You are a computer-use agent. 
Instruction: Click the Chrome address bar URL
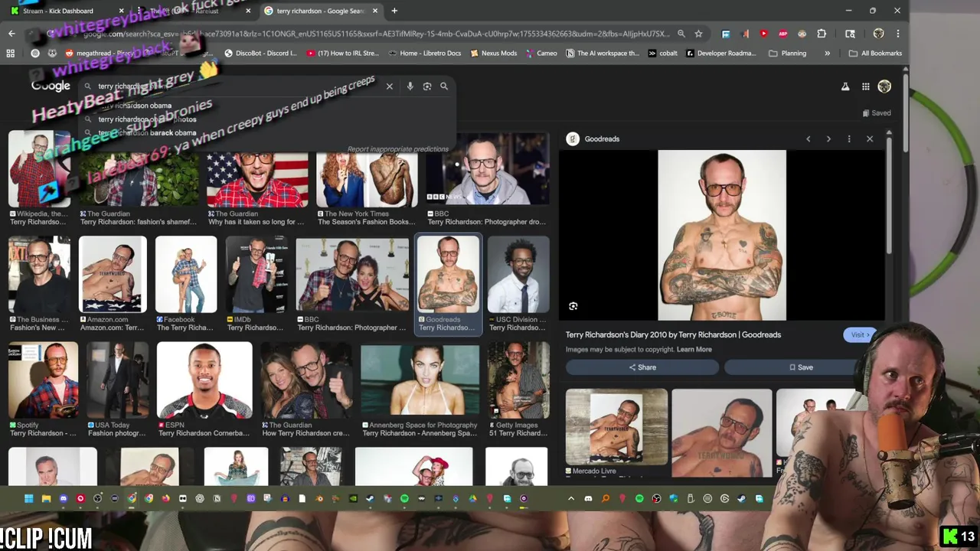[375, 34]
